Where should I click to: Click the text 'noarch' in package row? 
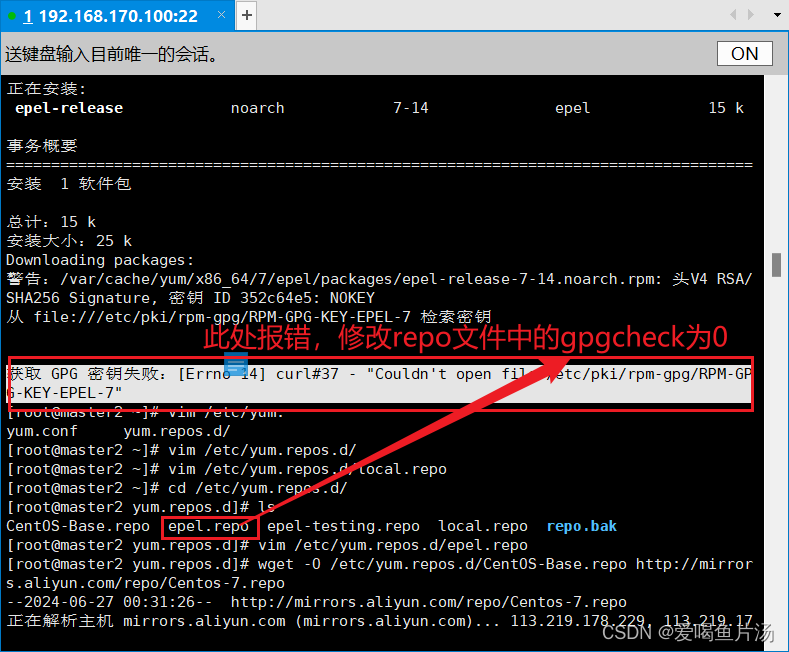pyautogui.click(x=258, y=108)
